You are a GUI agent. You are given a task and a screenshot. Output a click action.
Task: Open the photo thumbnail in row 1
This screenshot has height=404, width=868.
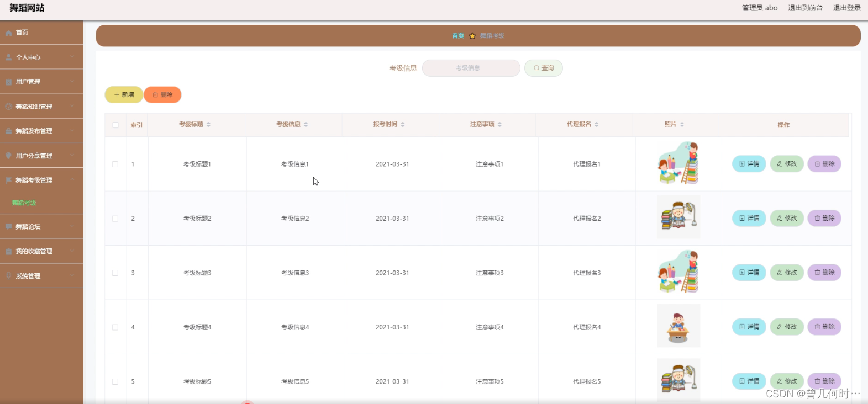678,163
